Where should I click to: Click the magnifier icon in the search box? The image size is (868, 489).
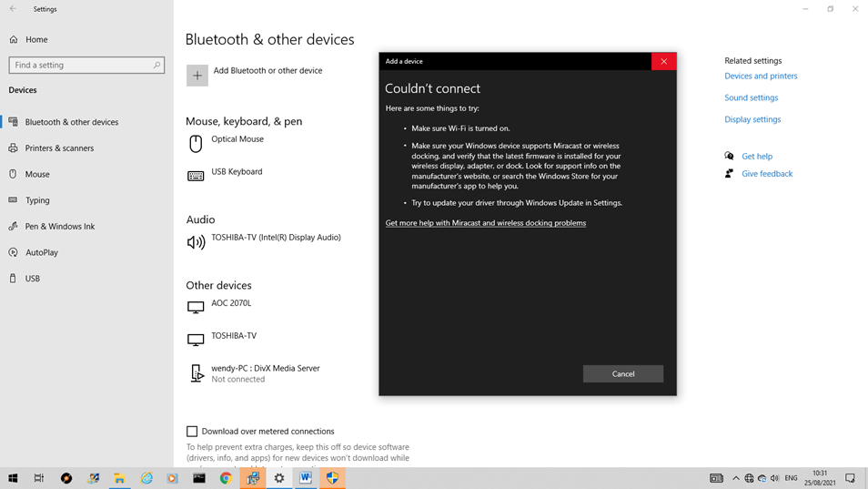point(156,65)
